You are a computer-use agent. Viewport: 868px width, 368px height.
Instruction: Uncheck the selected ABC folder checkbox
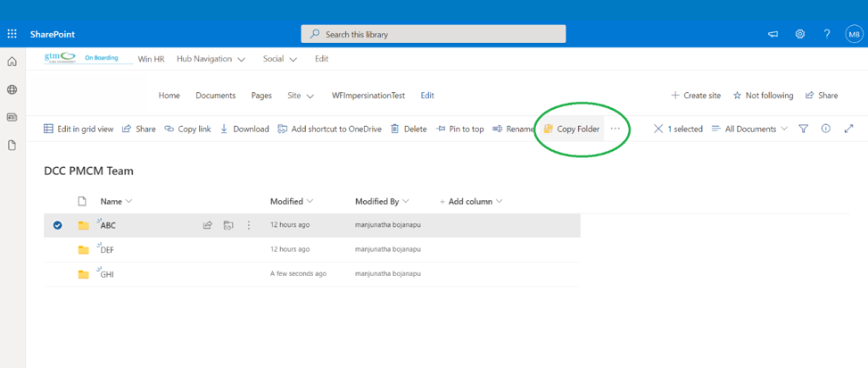tap(58, 225)
